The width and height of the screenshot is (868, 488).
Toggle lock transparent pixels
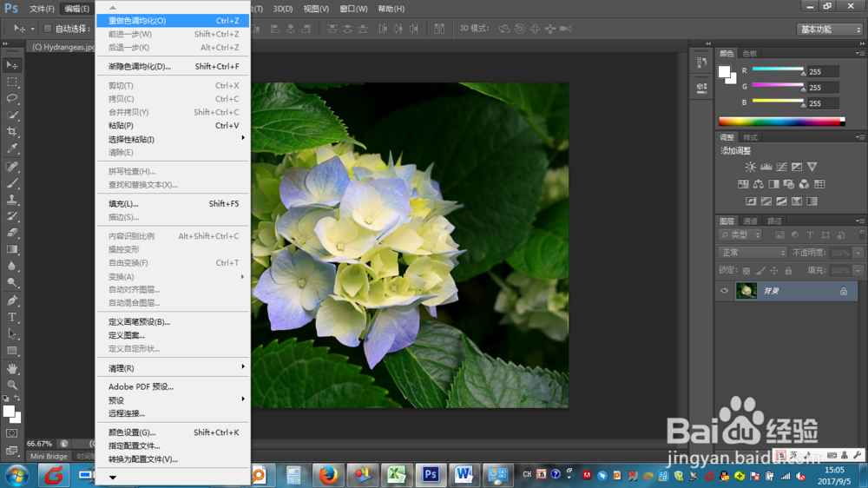pyautogui.click(x=746, y=271)
